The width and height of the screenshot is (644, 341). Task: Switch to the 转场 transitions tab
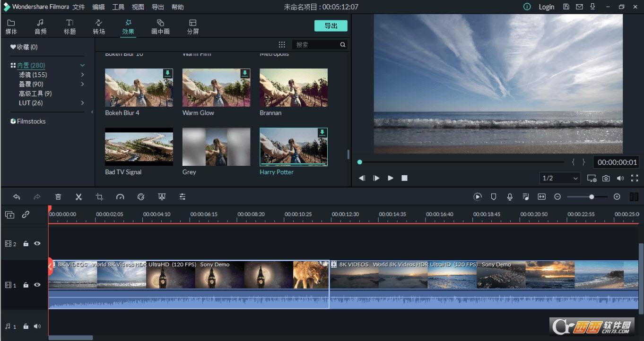tap(99, 27)
